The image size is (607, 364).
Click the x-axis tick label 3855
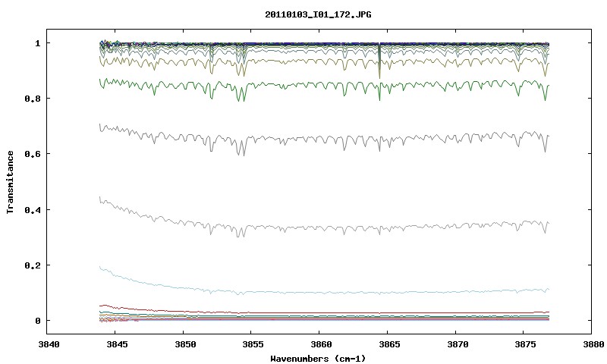253,344
